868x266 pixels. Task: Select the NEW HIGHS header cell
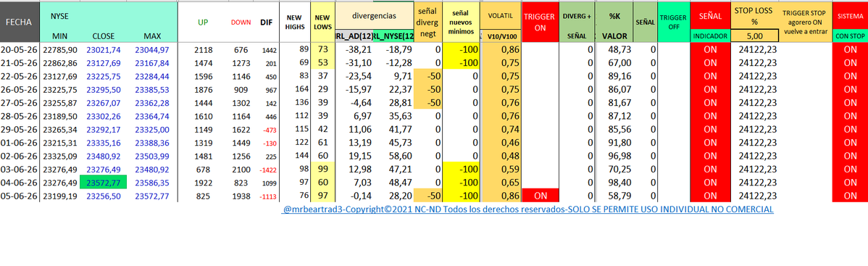294,22
